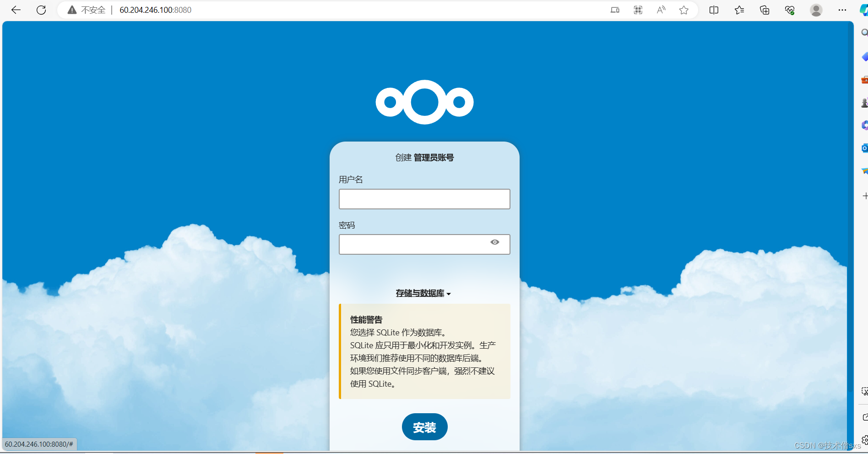This screenshot has width=868, height=454.
Task: Add a sidebar app with plus
Action: 864,196
